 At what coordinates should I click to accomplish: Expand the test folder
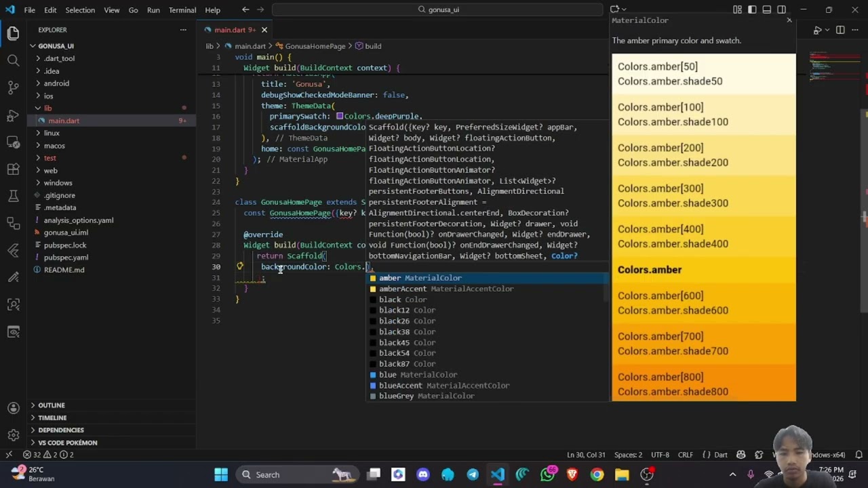[50, 158]
